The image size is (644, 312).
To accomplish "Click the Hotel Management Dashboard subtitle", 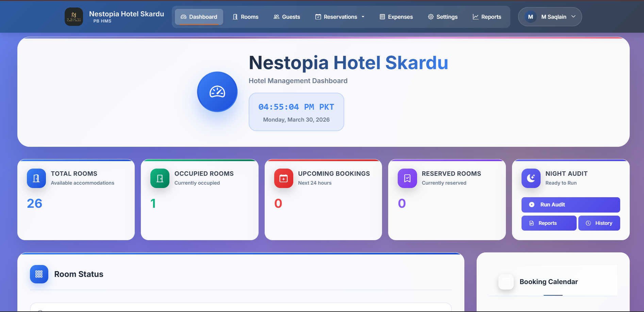I will tap(298, 81).
